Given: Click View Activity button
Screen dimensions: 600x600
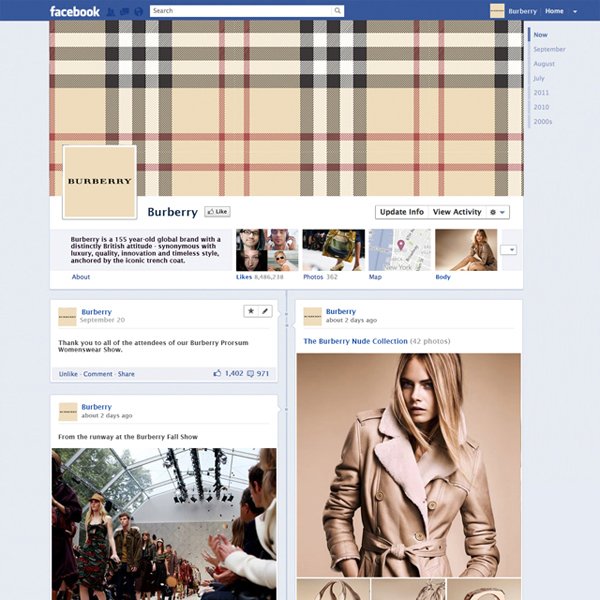Looking at the screenshot, I should coord(457,212).
